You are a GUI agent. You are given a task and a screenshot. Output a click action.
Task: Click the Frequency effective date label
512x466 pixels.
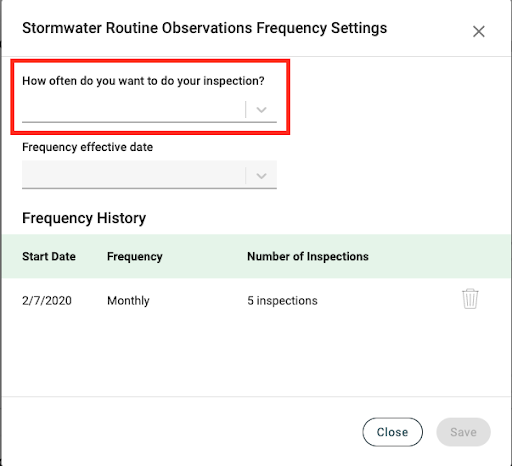[x=88, y=147]
